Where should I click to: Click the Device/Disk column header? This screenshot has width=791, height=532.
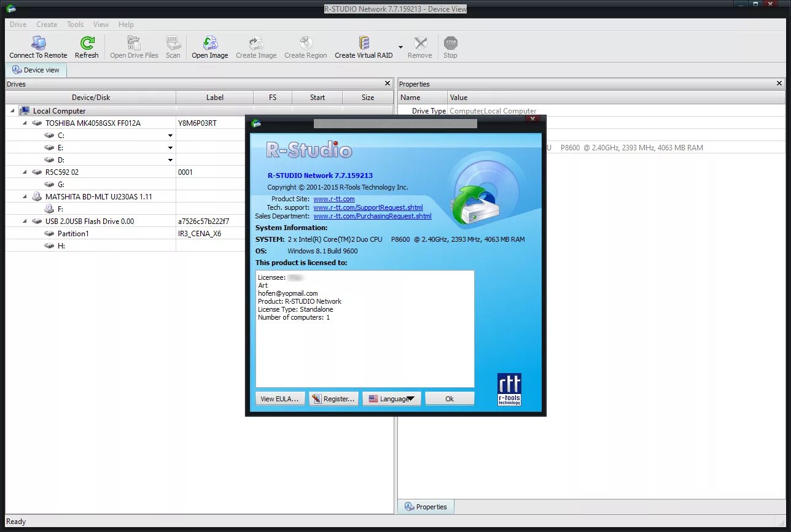coord(91,98)
